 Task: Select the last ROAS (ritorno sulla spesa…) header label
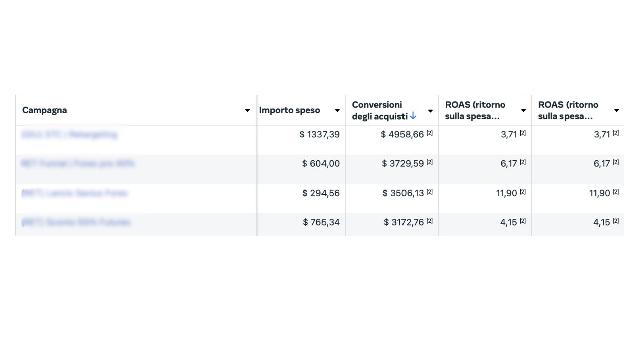click(569, 110)
